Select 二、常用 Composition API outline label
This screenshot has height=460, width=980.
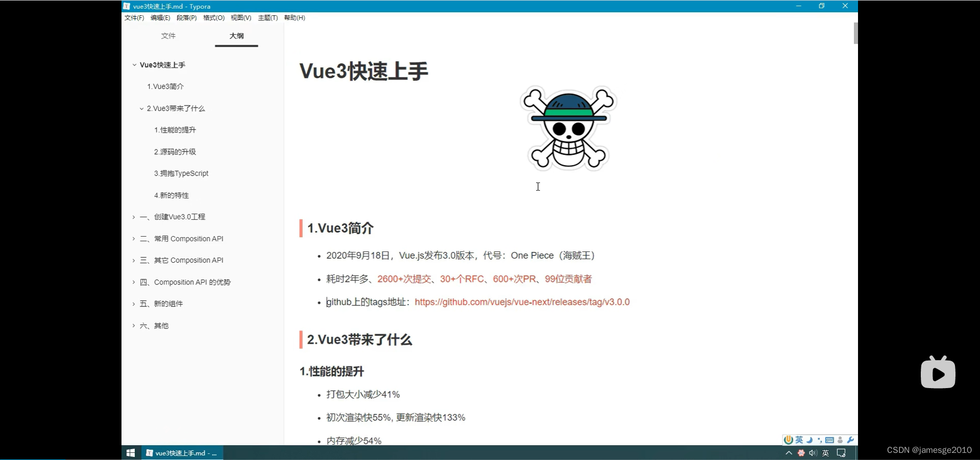point(182,239)
